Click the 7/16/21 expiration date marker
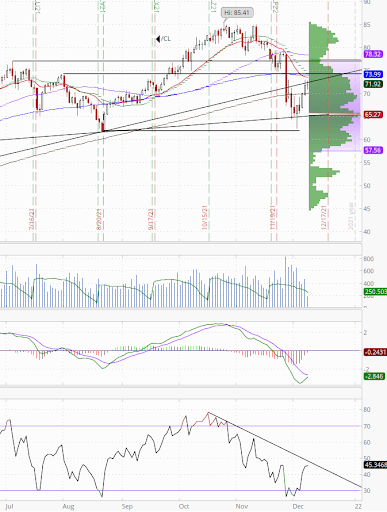This screenshot has height=512, width=387. tap(32, 219)
